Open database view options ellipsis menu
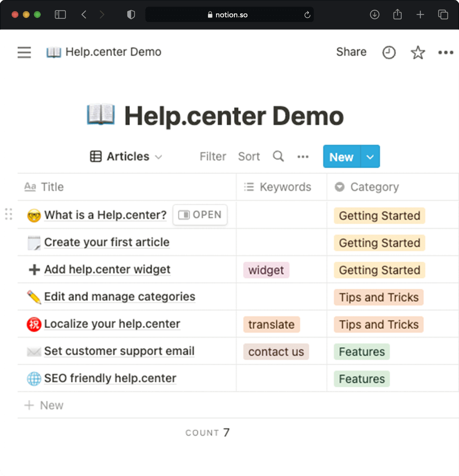 point(303,157)
